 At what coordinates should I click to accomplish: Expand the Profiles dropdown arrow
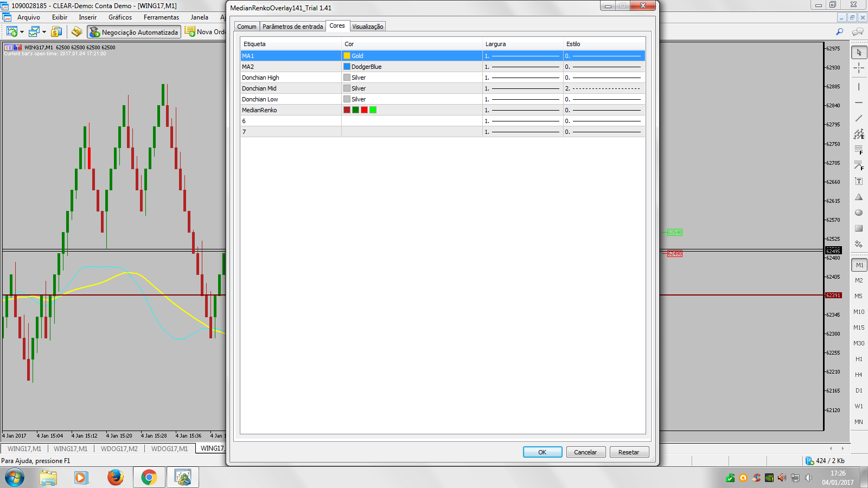(44, 32)
